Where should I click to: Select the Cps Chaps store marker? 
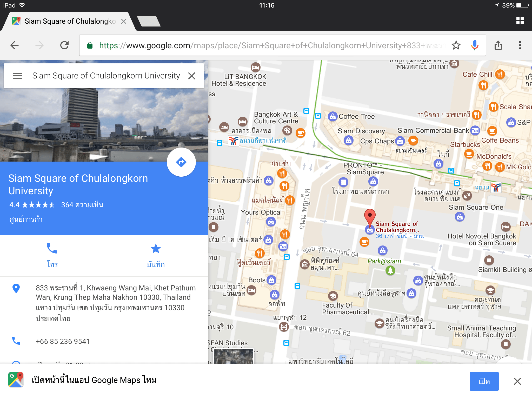[400, 141]
